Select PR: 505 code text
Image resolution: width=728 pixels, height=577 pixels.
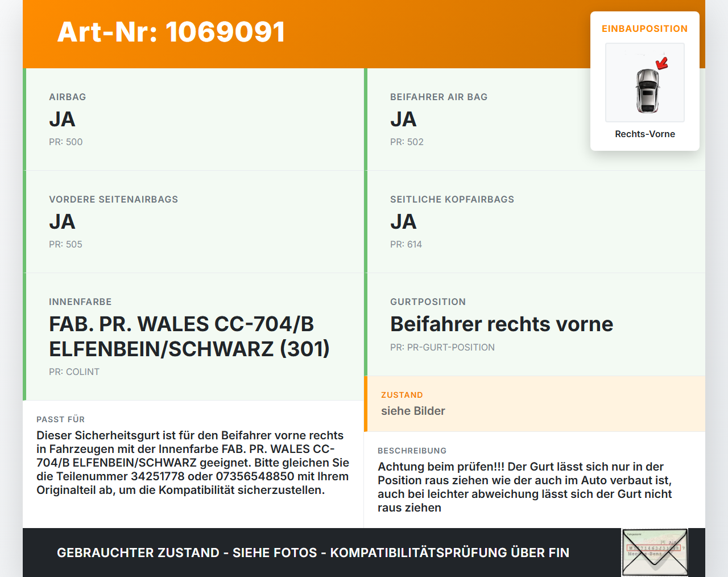click(66, 244)
